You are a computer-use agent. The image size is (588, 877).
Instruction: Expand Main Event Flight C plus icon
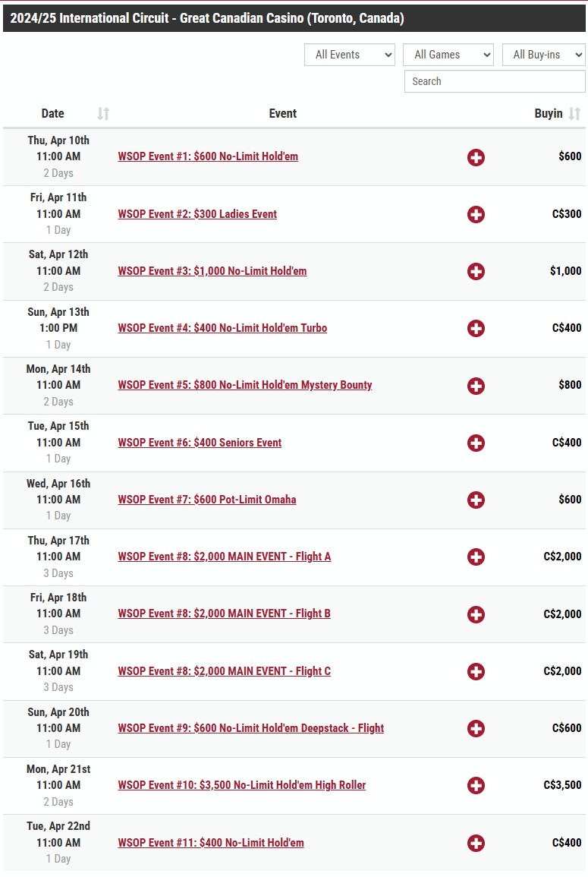[x=476, y=671]
